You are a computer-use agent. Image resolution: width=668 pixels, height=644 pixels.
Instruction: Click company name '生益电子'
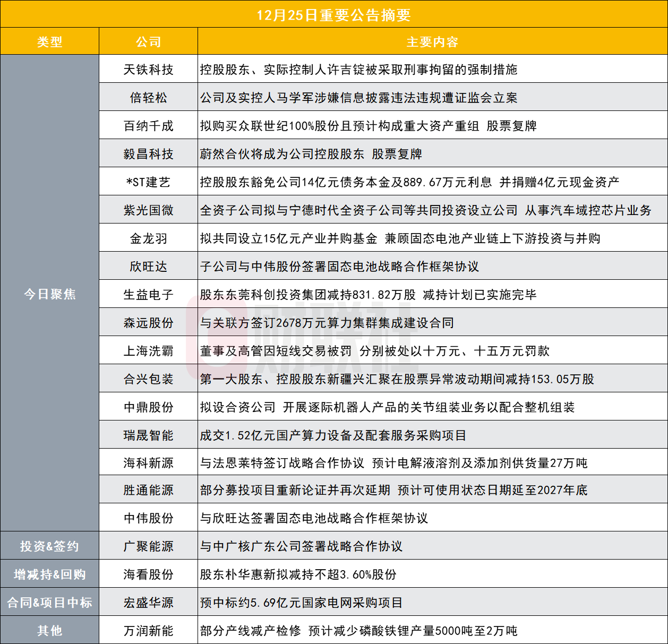click(x=148, y=295)
